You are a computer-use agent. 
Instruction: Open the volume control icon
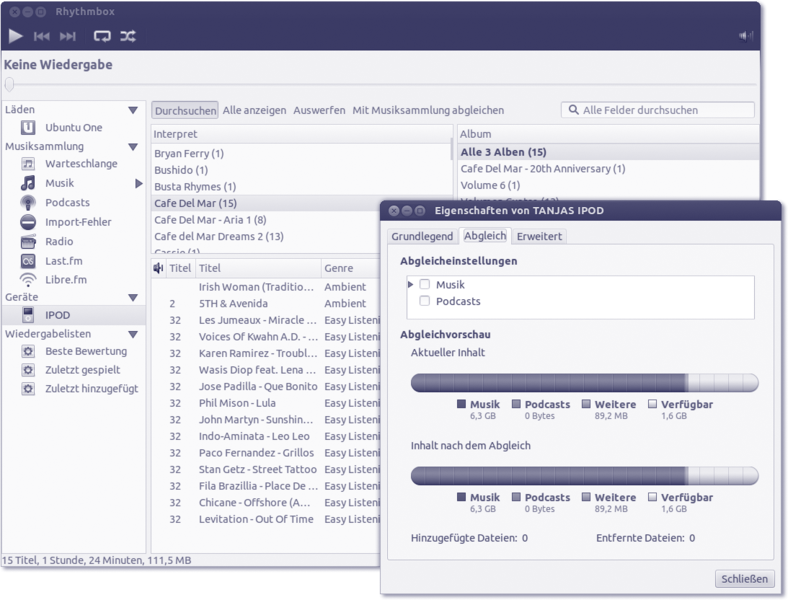[745, 36]
